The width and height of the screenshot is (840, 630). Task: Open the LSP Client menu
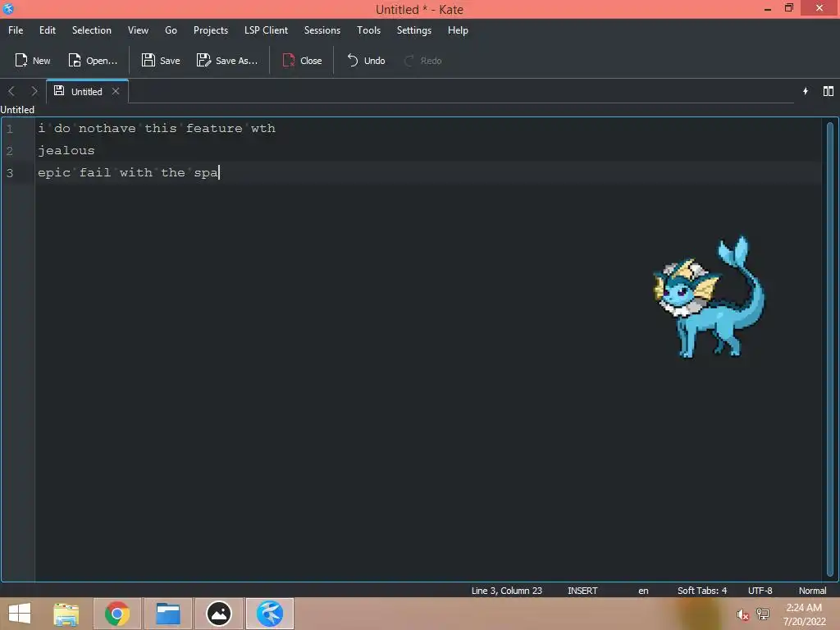(267, 30)
